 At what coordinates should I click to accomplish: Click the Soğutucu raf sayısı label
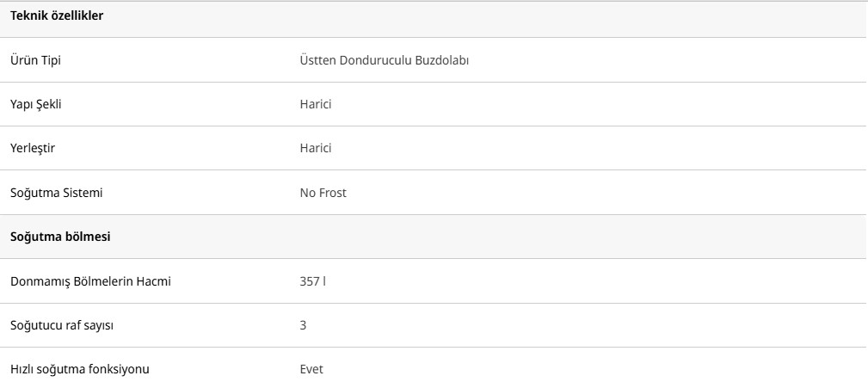click(x=62, y=325)
